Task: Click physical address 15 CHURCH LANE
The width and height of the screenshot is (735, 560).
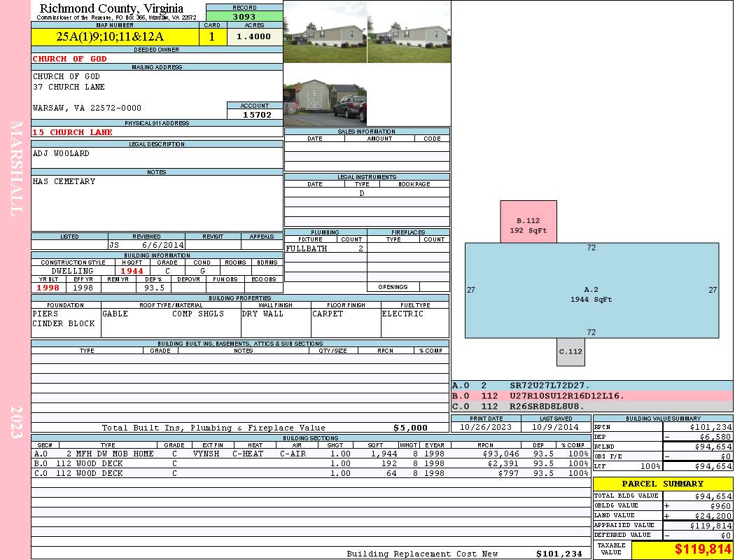Action: [72, 132]
